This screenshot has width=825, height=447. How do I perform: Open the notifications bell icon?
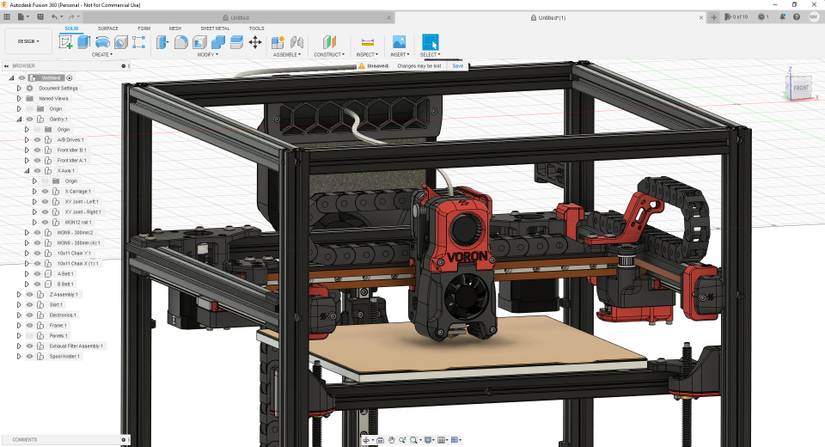pyautogui.click(x=782, y=17)
